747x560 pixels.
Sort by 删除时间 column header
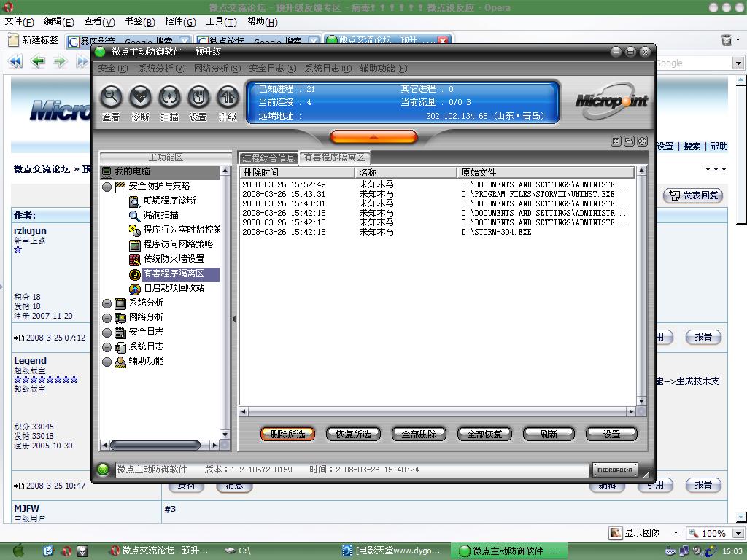[298, 172]
